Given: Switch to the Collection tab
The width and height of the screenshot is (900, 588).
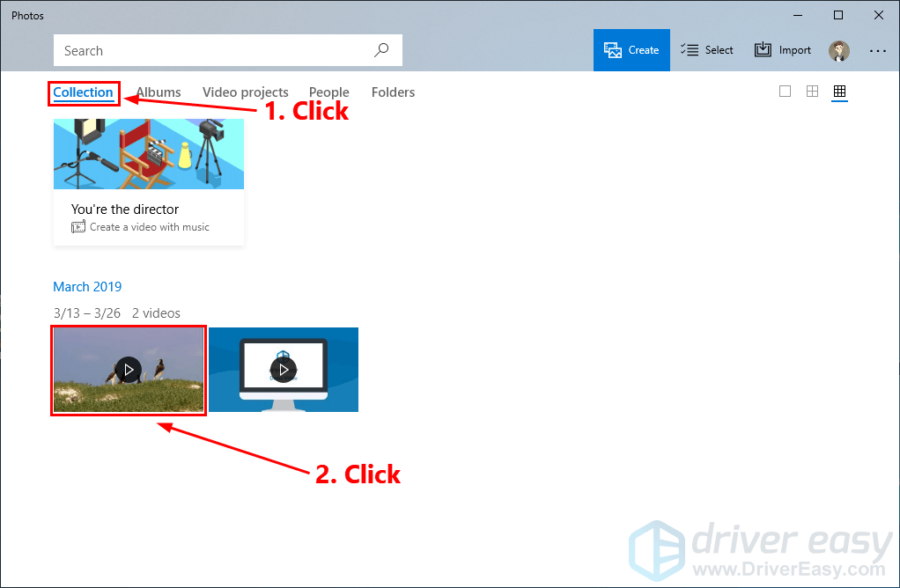Looking at the screenshot, I should tap(84, 92).
